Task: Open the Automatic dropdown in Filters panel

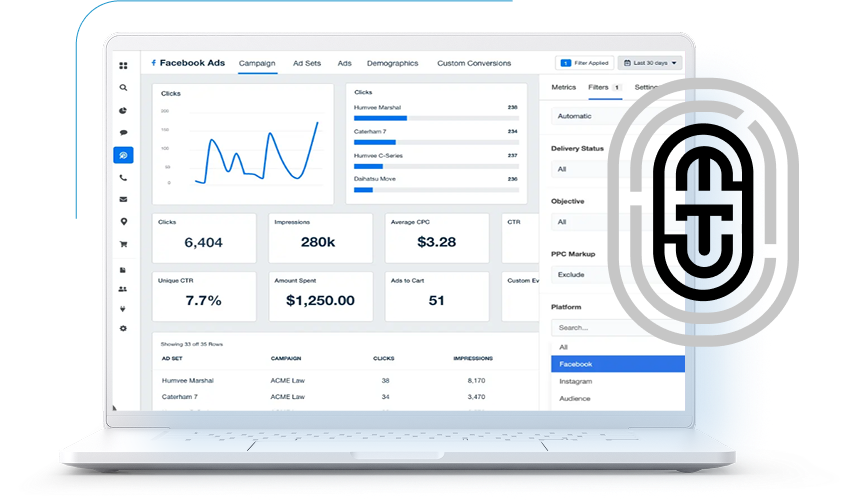Action: click(x=618, y=116)
